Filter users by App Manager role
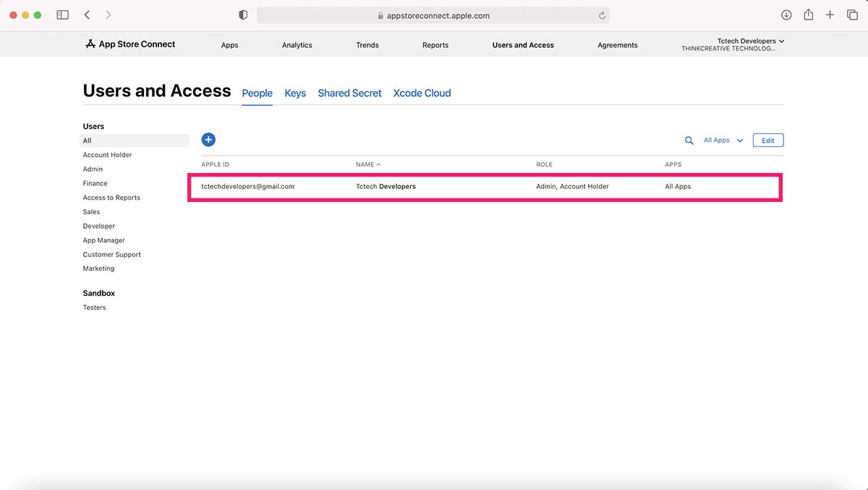The width and height of the screenshot is (868, 490). 103,240
